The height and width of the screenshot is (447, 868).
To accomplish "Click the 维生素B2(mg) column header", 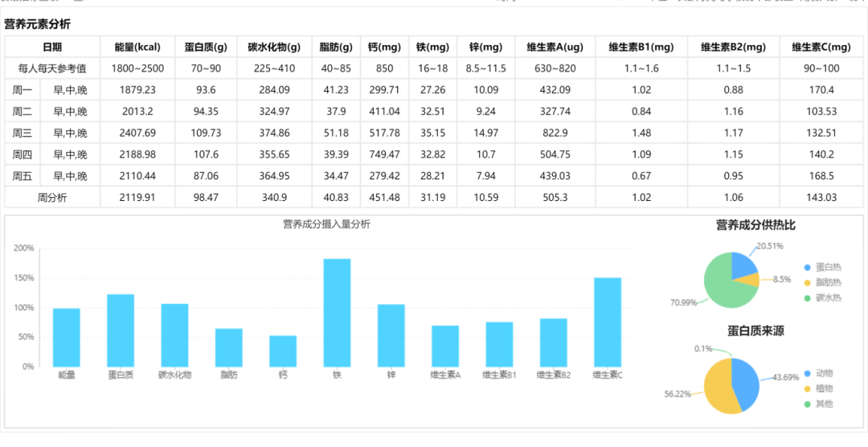I will coord(734,47).
